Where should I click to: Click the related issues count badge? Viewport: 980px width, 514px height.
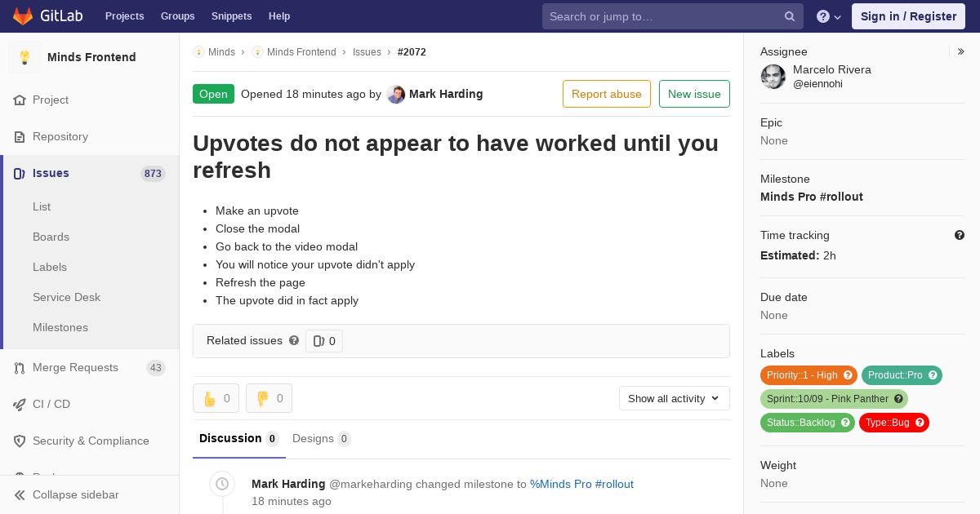[324, 341]
